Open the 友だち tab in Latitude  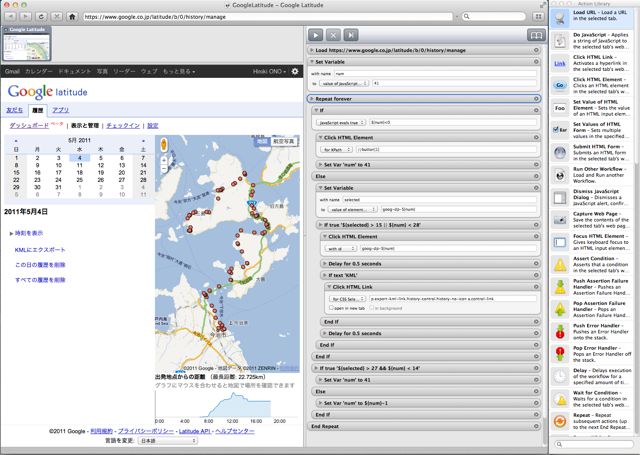[x=15, y=110]
